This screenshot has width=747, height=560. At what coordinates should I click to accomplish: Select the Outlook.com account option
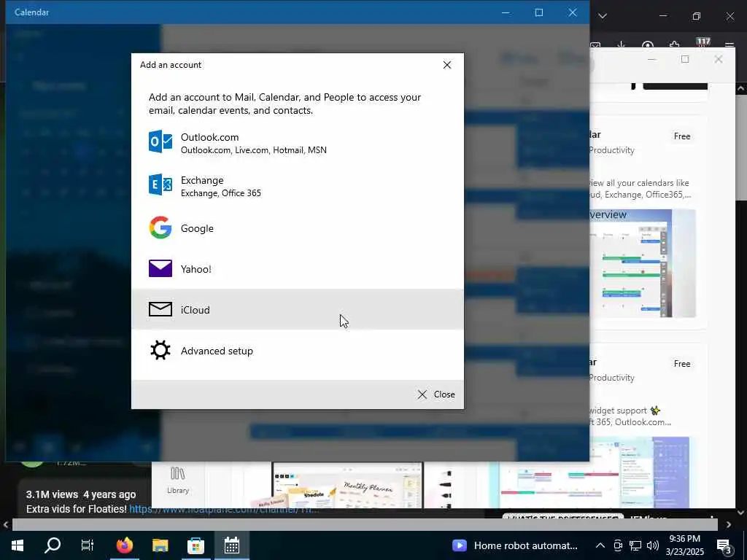[298, 143]
